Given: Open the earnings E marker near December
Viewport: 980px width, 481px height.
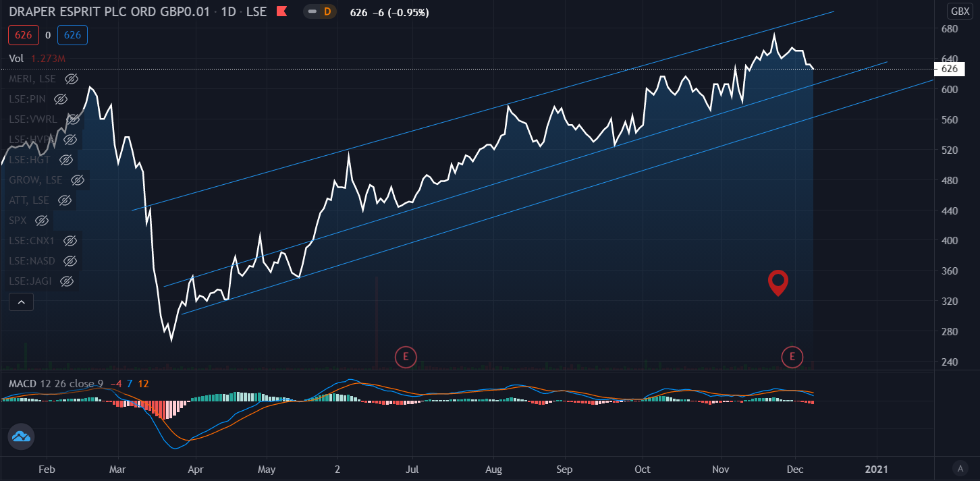Looking at the screenshot, I should [x=792, y=356].
